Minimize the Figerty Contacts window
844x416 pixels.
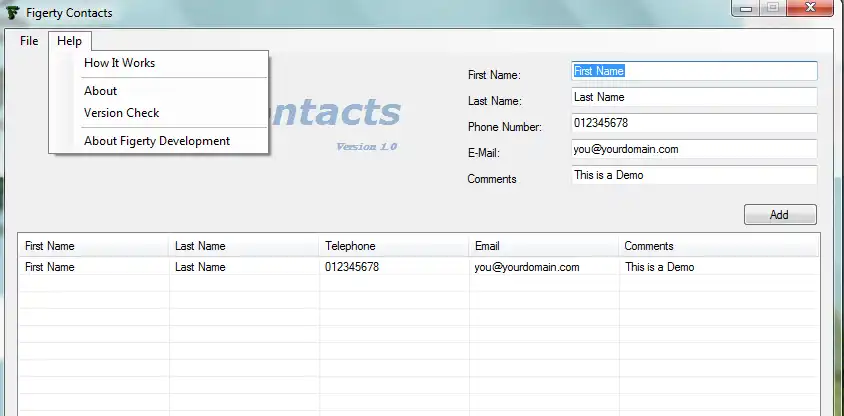pyautogui.click(x=745, y=8)
